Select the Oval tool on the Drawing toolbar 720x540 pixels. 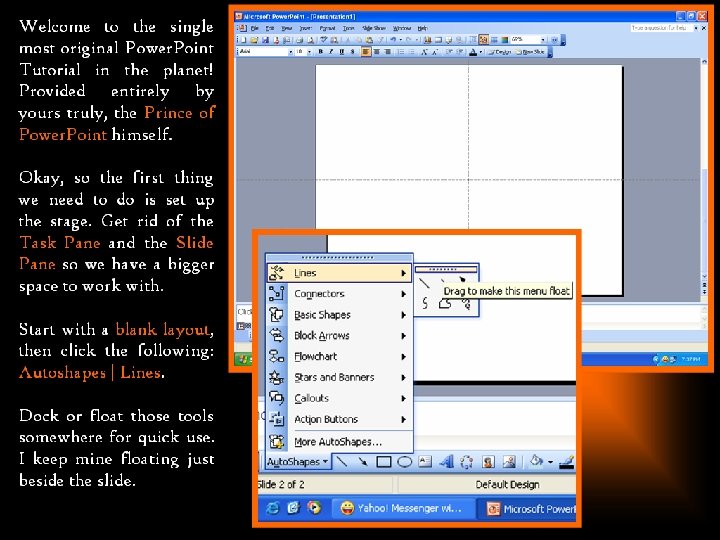point(405,461)
